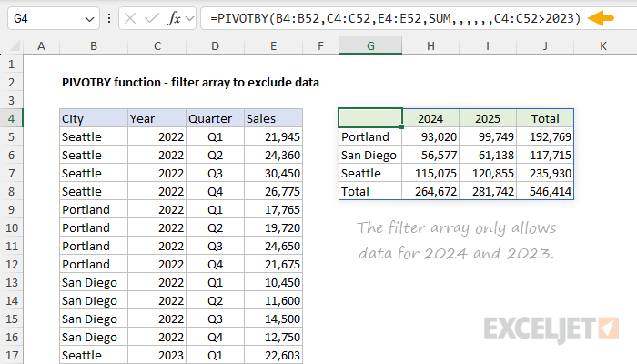This screenshot has height=364, width=637.
Task: Select all cells with corner triangle
Action: [15, 46]
